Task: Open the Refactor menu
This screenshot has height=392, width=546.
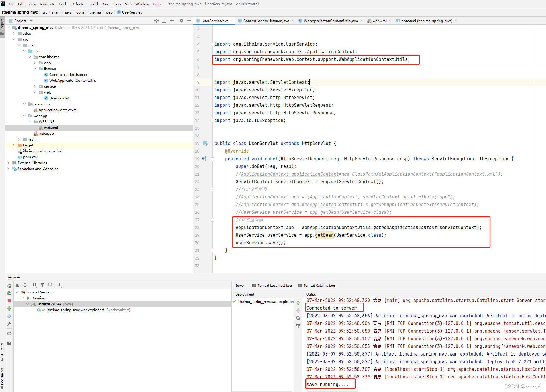Action: pyautogui.click(x=79, y=4)
